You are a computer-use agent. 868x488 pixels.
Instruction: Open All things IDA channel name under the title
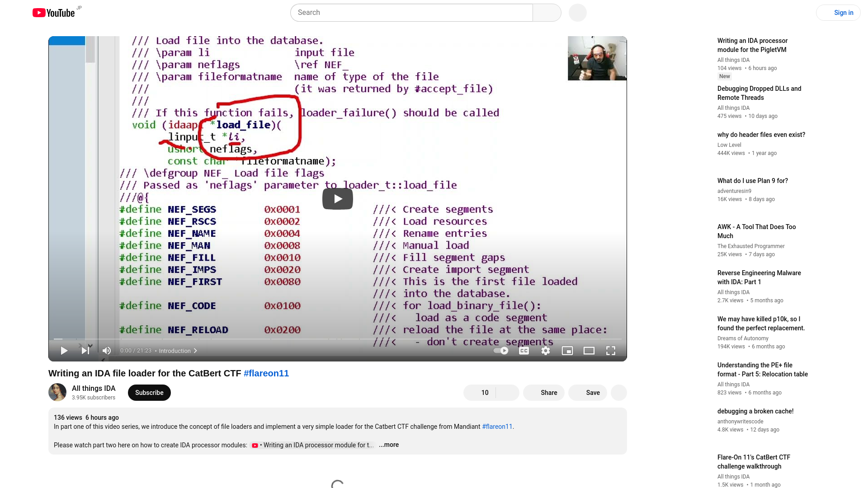[x=94, y=389]
